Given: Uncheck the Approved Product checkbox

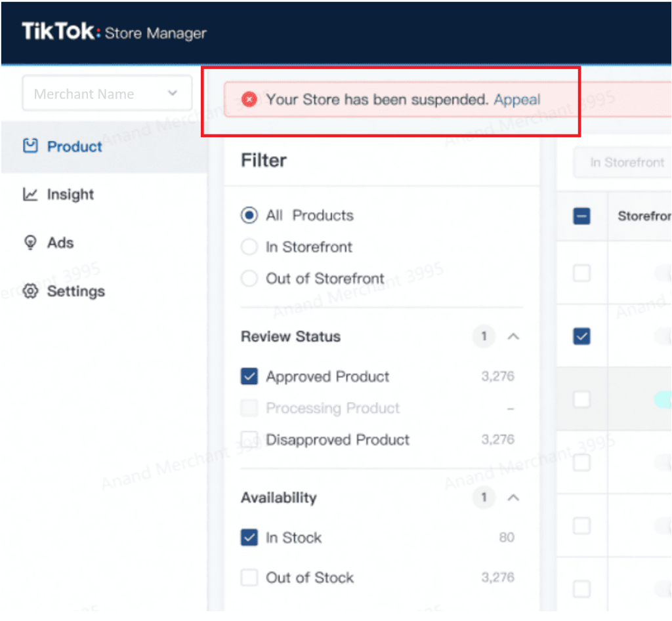Looking at the screenshot, I should tap(249, 376).
